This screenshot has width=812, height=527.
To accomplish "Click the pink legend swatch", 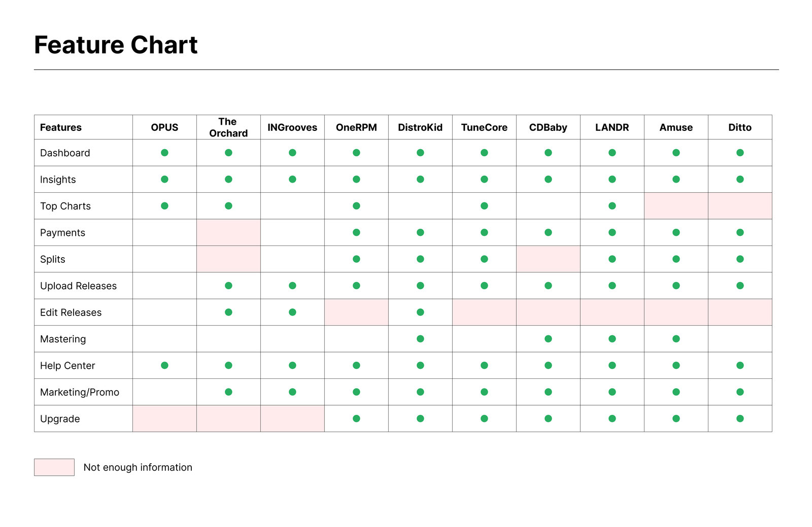I will (54, 467).
